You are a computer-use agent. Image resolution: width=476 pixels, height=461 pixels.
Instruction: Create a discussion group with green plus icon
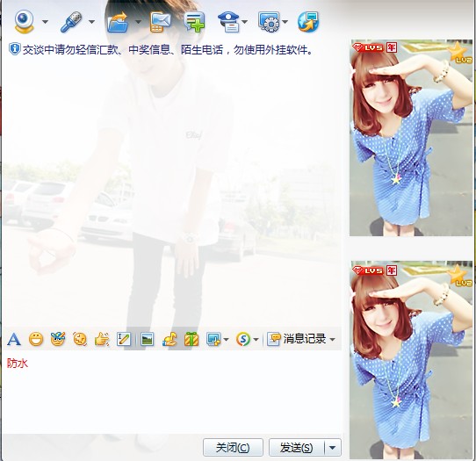tap(195, 22)
